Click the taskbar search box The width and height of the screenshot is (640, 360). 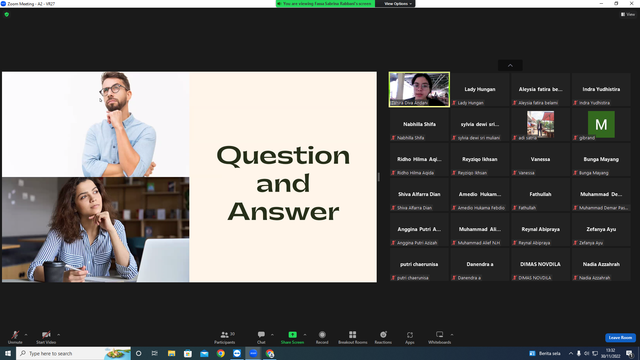click(73, 353)
